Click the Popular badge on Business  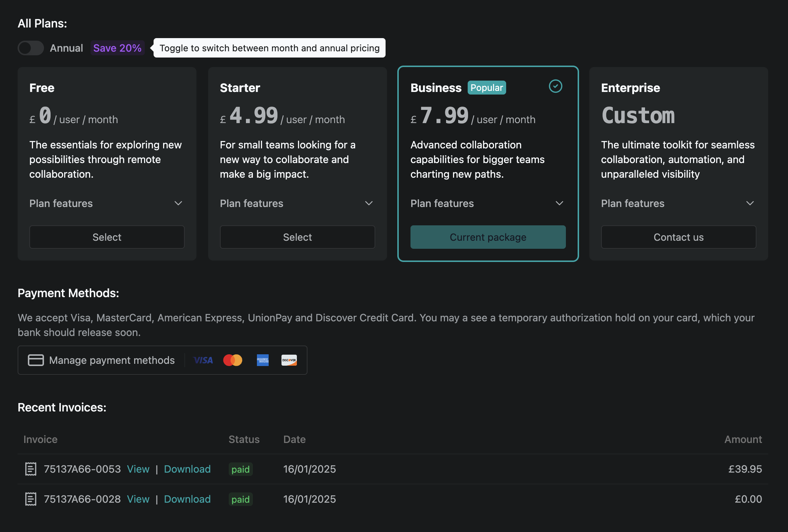pyautogui.click(x=487, y=88)
